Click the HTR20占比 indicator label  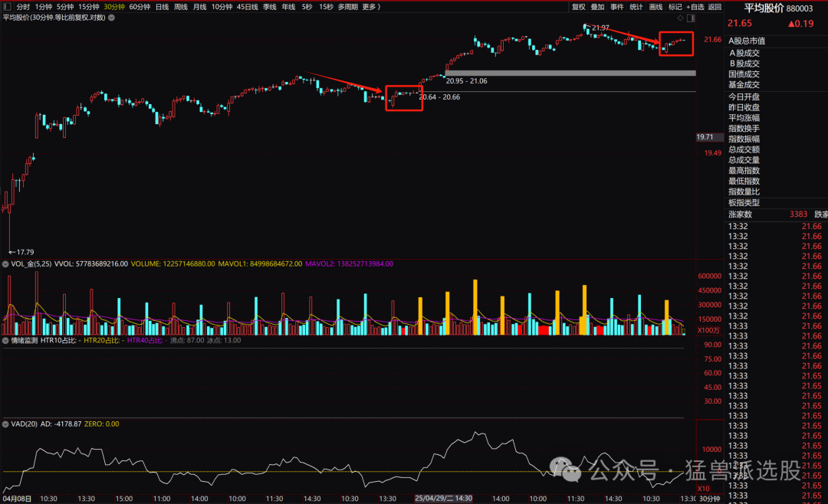click(x=104, y=340)
